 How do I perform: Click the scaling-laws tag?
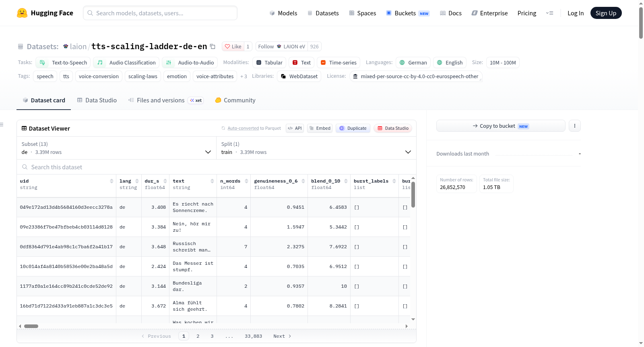143,76
